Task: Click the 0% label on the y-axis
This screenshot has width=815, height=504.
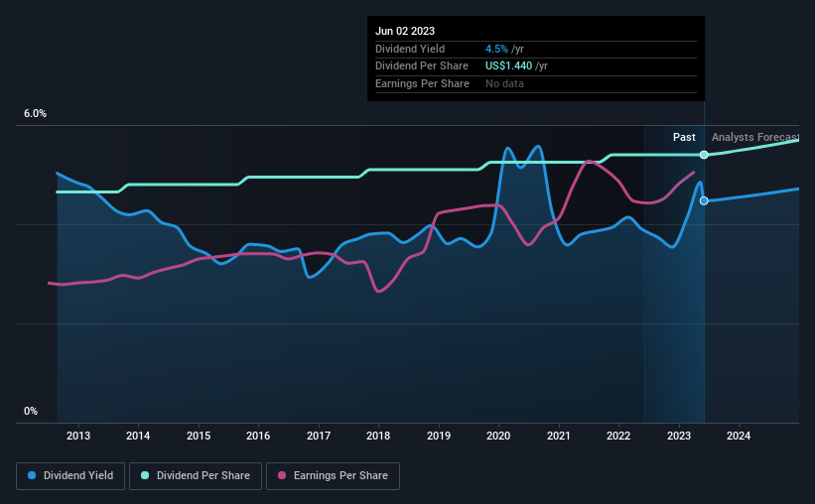Action: pyautogui.click(x=31, y=411)
